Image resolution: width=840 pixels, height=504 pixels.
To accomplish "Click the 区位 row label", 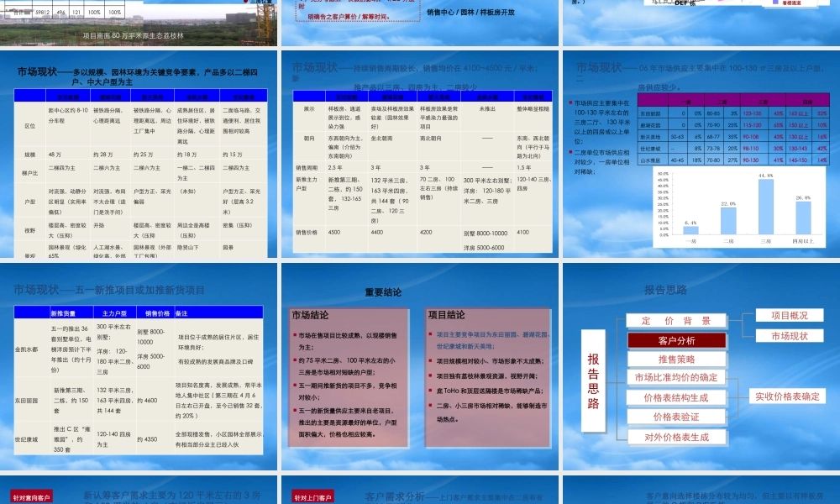I will pos(30,126).
